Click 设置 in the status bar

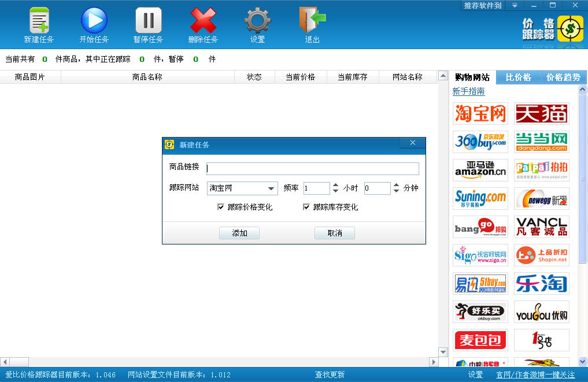click(475, 374)
